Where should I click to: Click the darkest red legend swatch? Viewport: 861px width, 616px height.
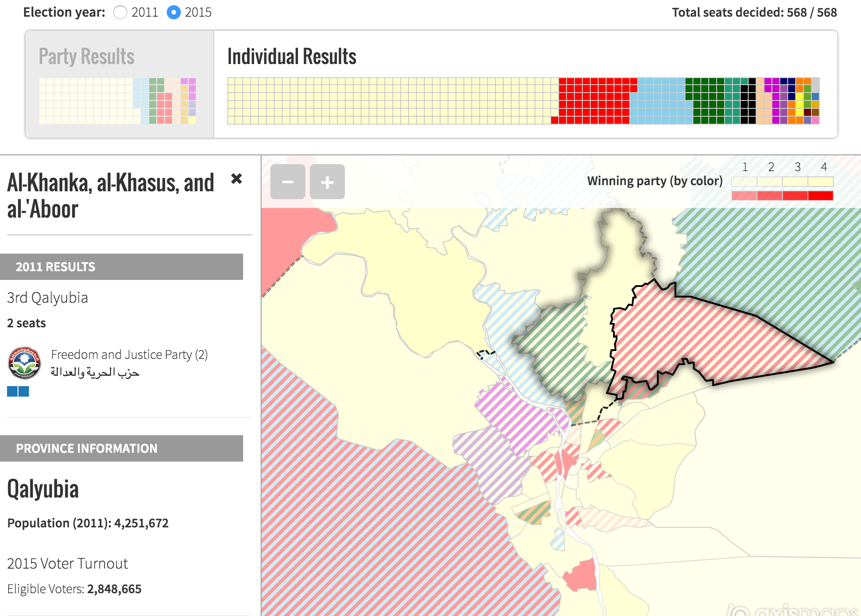click(820, 196)
